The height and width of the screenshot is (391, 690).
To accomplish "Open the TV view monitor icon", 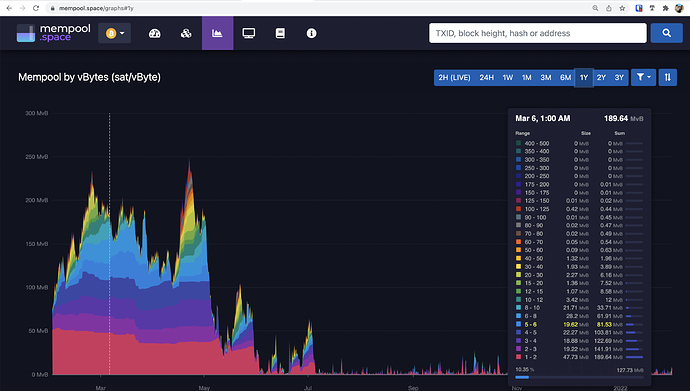I will 249,33.
